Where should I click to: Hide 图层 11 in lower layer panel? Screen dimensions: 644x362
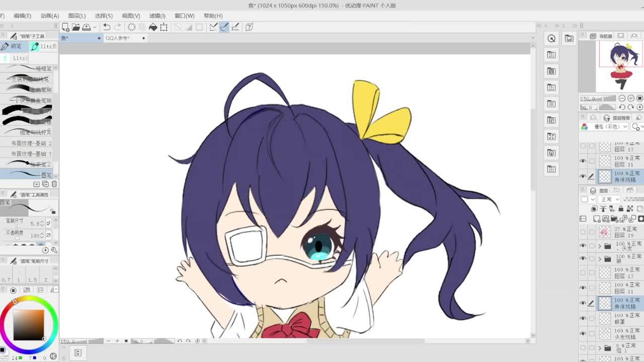point(583,288)
